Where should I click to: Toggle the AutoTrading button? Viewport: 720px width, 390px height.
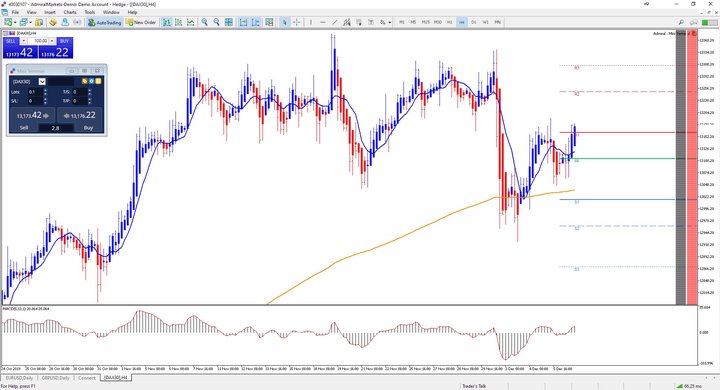coord(105,22)
